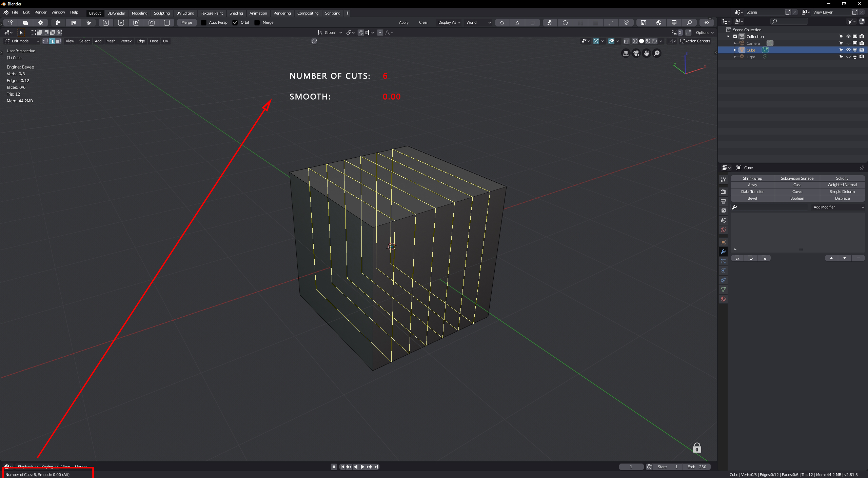The image size is (868, 478).
Task: Toggle the perspective grid view icon
Action: pos(626,53)
